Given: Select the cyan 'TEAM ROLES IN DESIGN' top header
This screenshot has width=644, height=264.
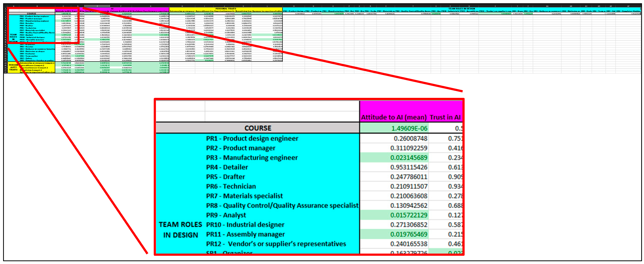Looking at the screenshot, I should tap(462, 9).
